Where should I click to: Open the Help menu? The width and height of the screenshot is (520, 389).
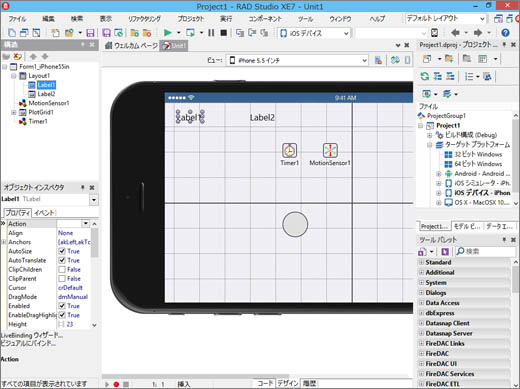377,19
